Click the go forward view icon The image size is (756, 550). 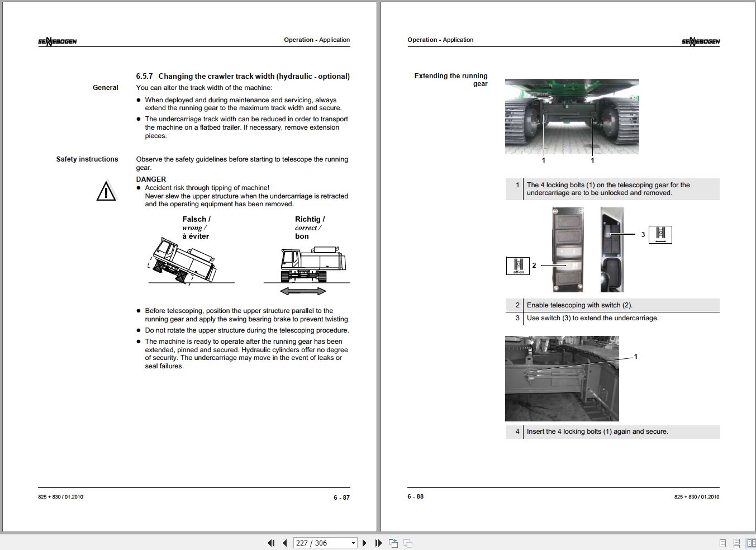tap(408, 543)
